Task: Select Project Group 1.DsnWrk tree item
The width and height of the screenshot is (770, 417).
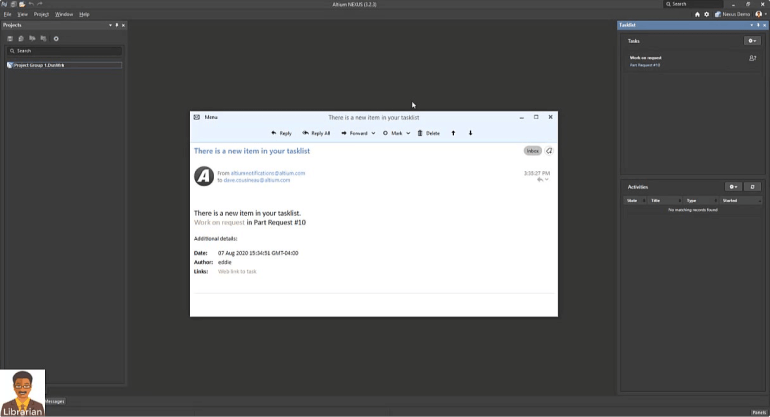Action: [39, 65]
